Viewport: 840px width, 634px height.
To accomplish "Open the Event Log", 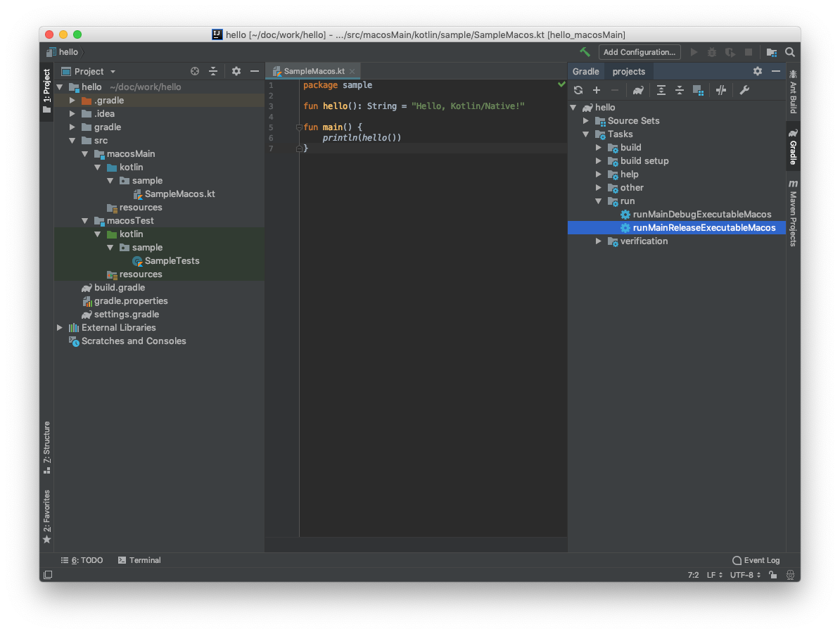I will coord(756,560).
